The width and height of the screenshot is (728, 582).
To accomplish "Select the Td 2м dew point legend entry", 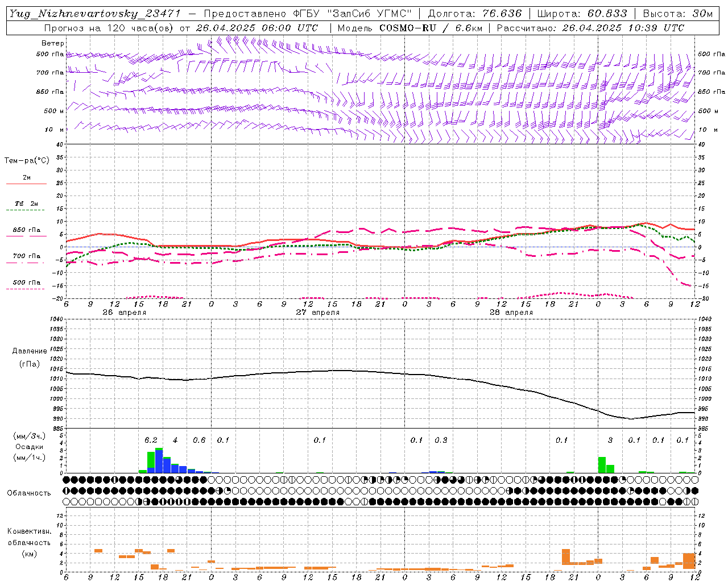I will pos(27,203).
